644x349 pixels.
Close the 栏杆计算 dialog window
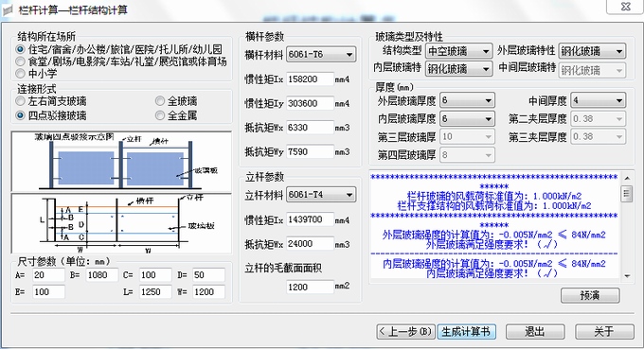coord(625,7)
